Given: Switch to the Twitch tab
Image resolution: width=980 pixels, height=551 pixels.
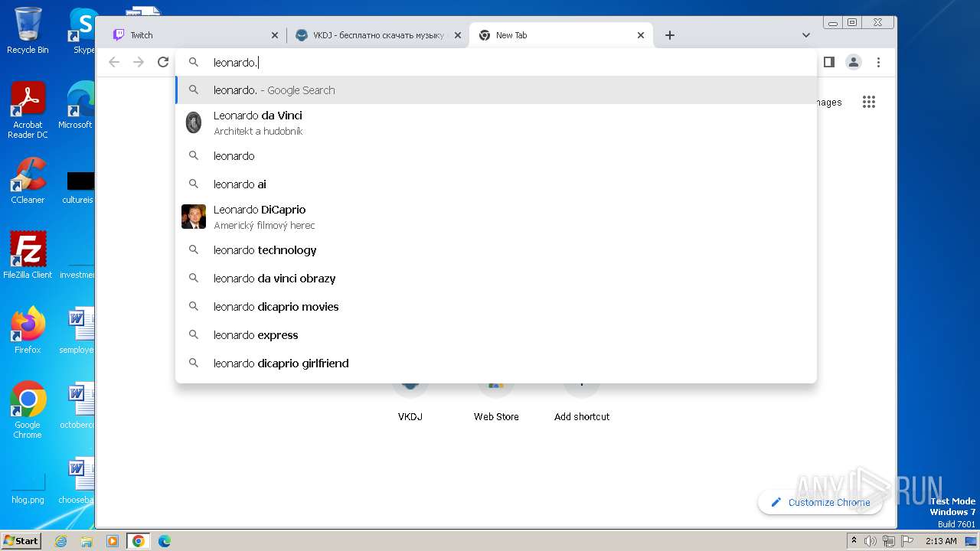Looking at the screenshot, I should click(195, 35).
